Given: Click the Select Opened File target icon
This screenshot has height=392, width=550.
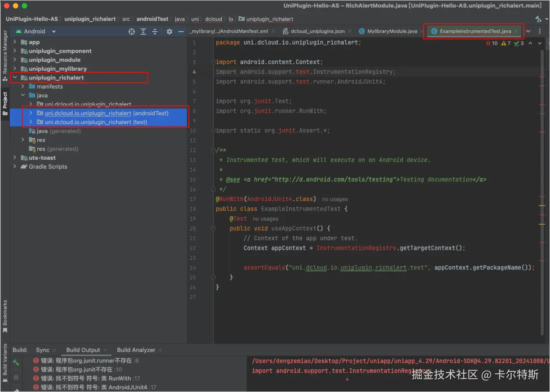Looking at the screenshot, I should pos(132,32).
